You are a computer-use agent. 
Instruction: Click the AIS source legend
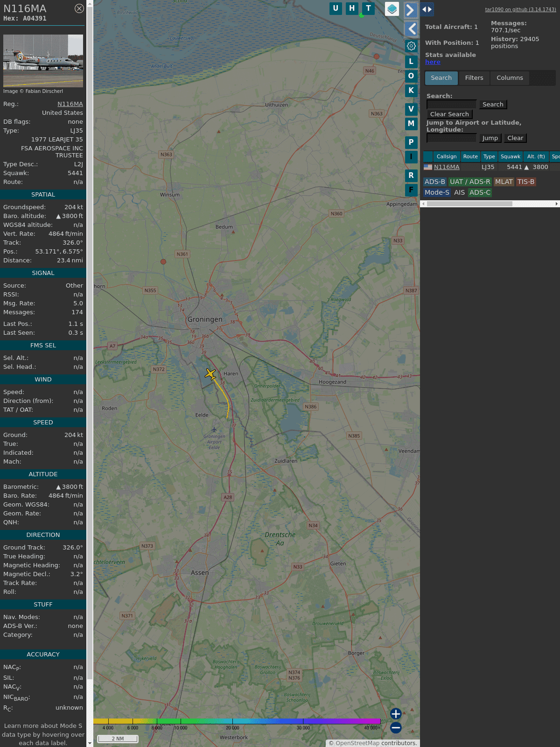(460, 193)
